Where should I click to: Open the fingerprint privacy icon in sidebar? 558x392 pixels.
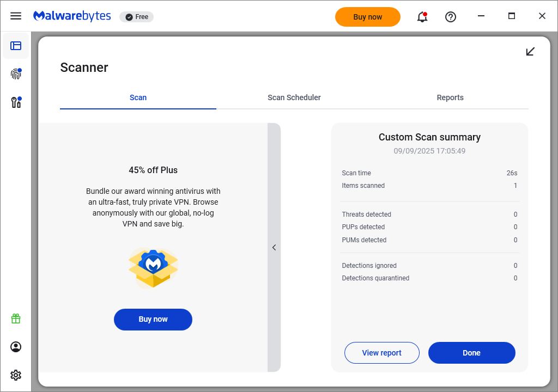[16, 73]
